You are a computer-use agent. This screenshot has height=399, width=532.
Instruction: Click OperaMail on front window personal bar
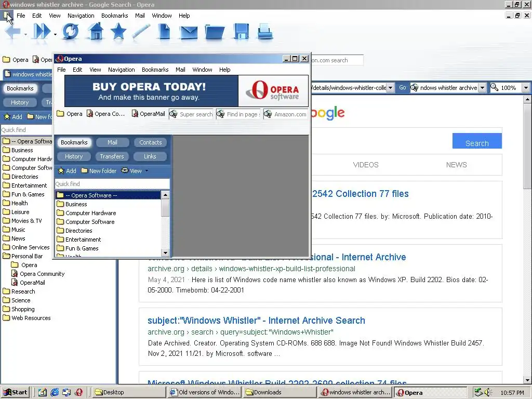(148, 114)
